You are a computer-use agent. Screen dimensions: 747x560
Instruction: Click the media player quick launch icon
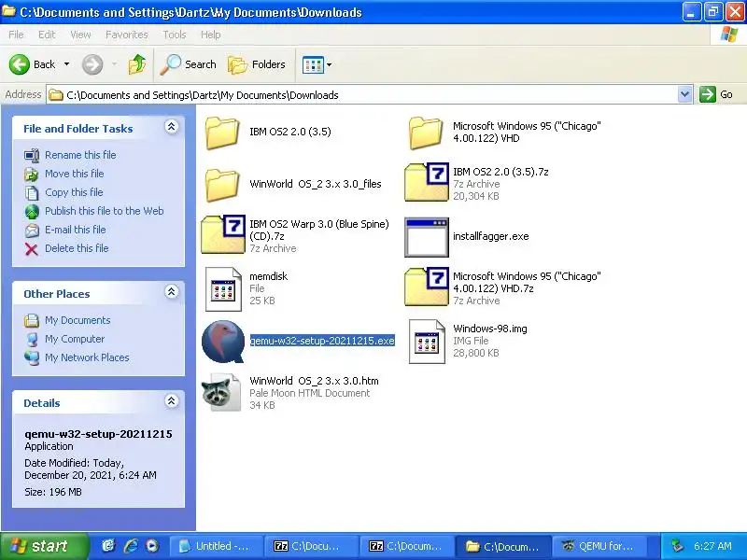tap(152, 546)
